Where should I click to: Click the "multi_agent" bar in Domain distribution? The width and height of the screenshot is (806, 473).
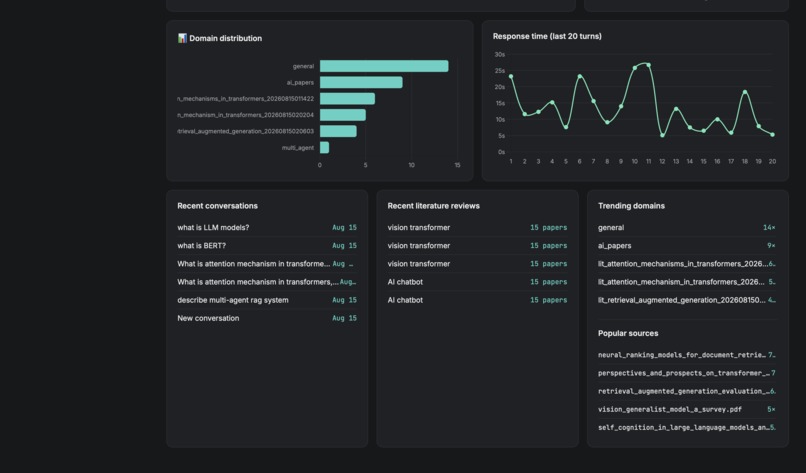coord(324,148)
